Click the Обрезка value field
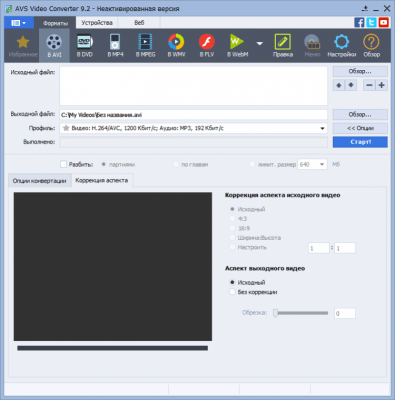 click(345, 313)
